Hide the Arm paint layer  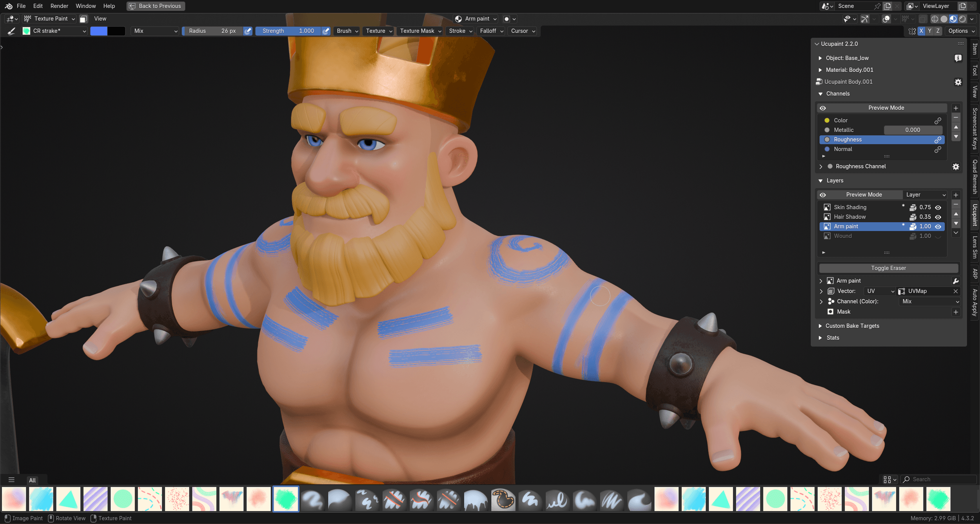click(938, 226)
